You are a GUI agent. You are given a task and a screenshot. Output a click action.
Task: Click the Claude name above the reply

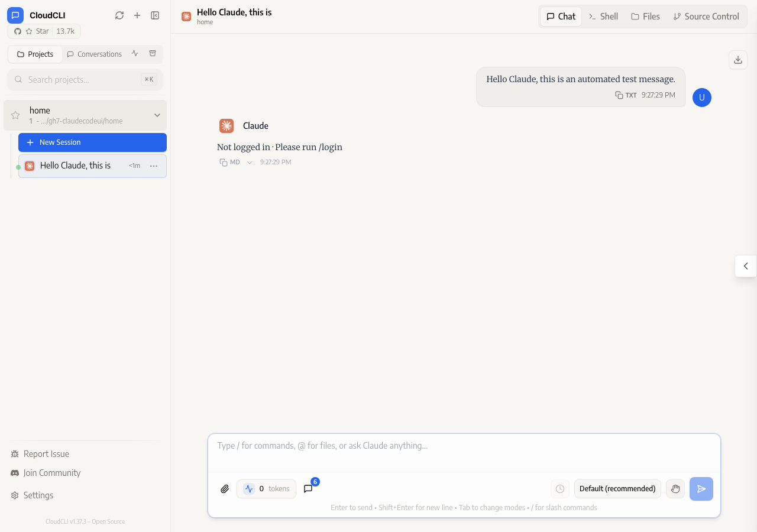(x=255, y=126)
